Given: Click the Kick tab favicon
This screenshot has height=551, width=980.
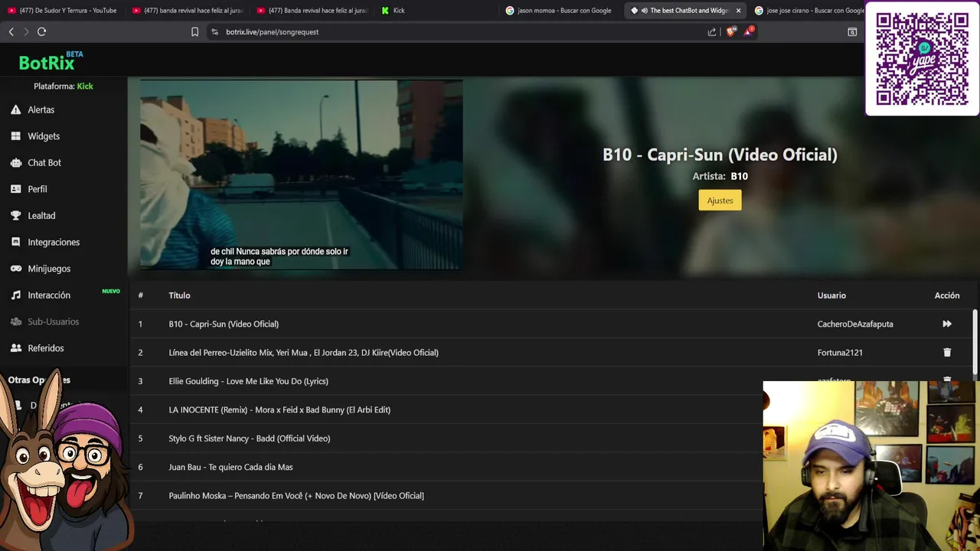Looking at the screenshot, I should [385, 11].
